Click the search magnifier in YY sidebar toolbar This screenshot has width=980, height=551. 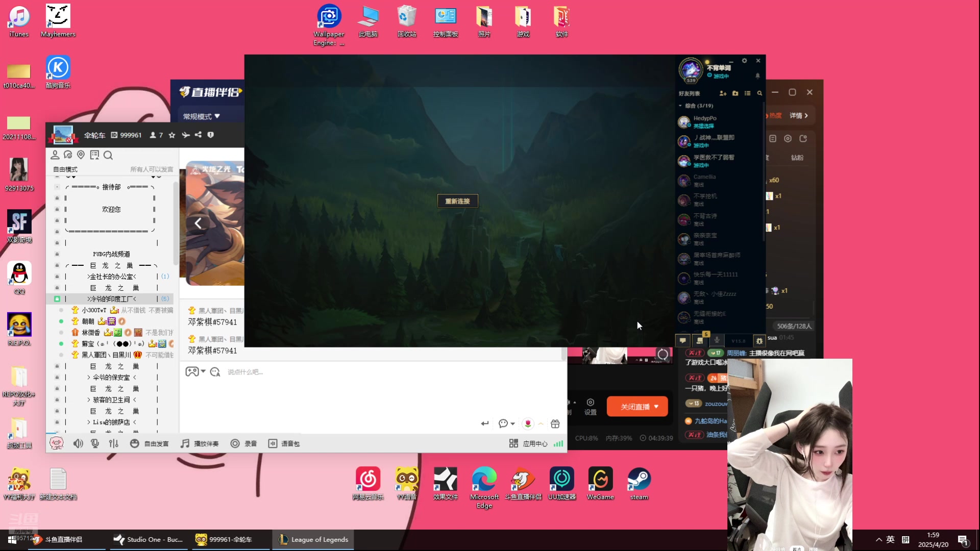[108, 155]
